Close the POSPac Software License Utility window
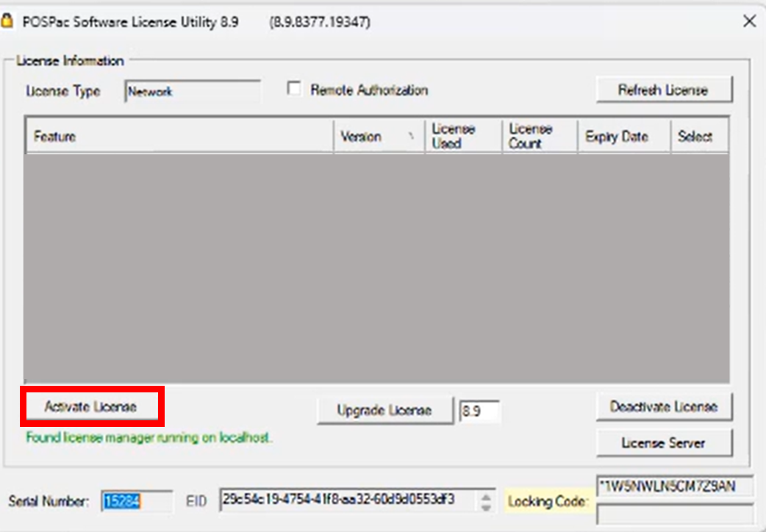Image resolution: width=766 pixels, height=532 pixels. [x=749, y=21]
